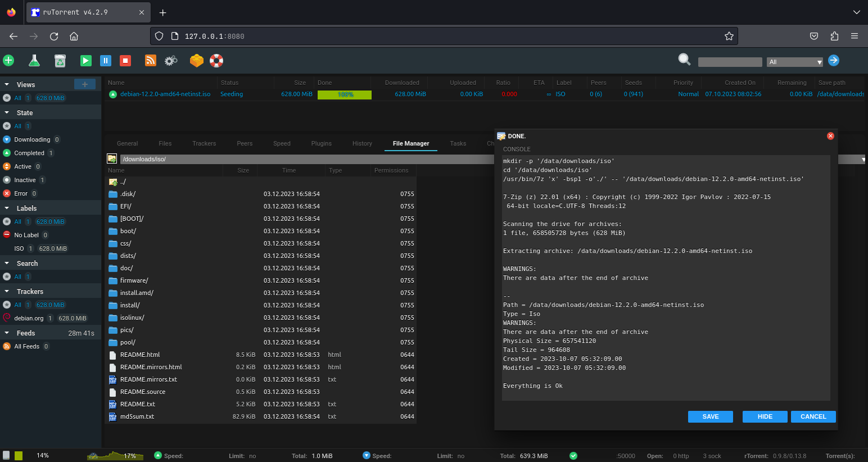Open the path history dropdown arrow
This screenshot has width=868, height=462.
point(863,160)
